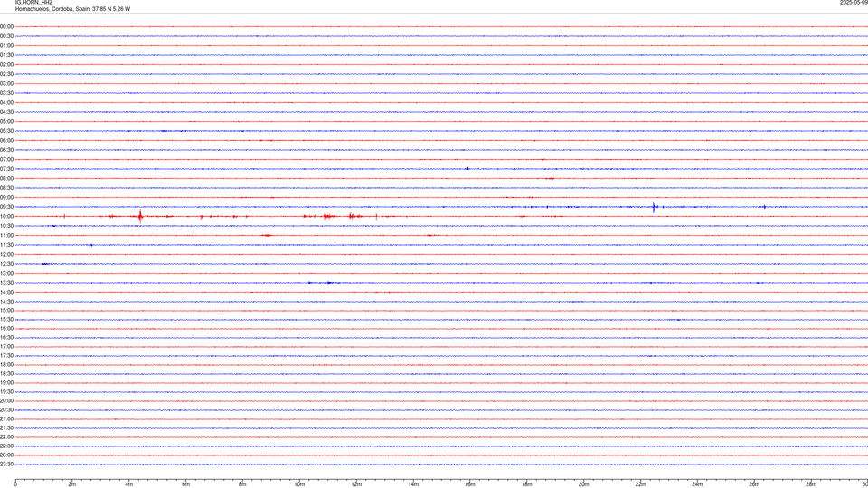868x488 pixels.
Task: Select the 07:30 time label
Action: (6, 169)
